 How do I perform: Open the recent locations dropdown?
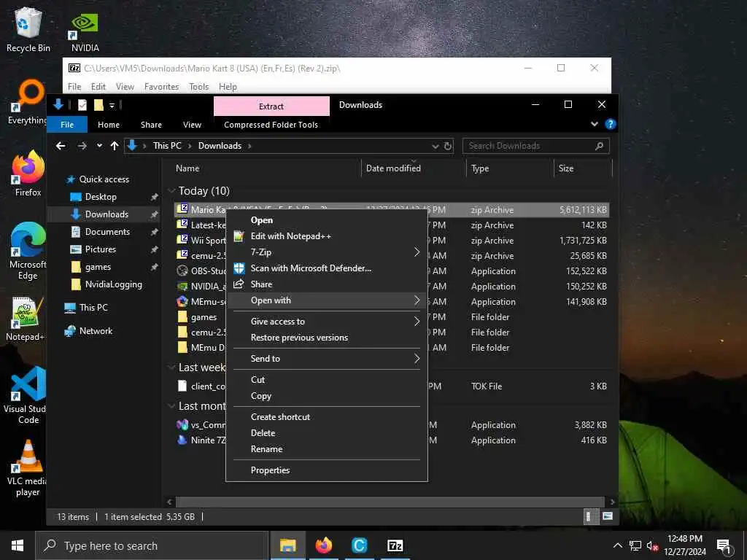click(99, 146)
